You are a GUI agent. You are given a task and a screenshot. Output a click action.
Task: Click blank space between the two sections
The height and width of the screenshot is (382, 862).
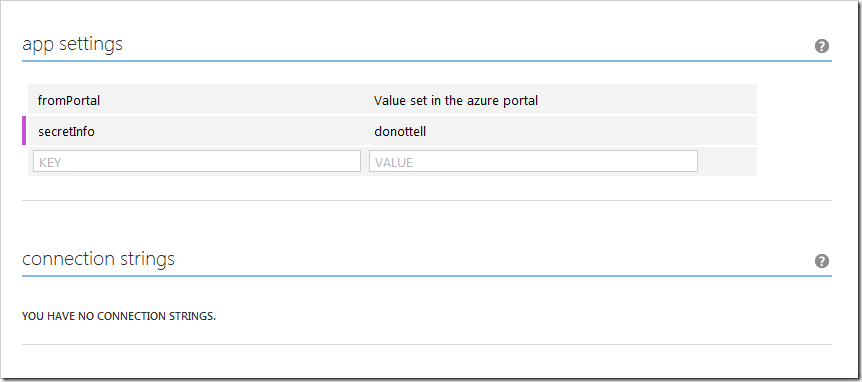click(427, 224)
